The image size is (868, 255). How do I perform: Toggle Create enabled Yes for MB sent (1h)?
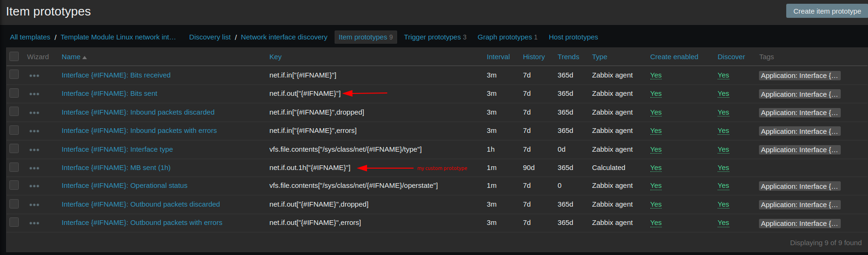click(x=656, y=168)
